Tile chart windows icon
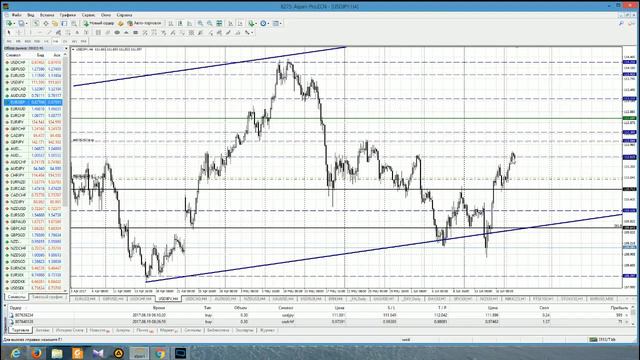This screenshot has width=640, height=360. click(219, 24)
